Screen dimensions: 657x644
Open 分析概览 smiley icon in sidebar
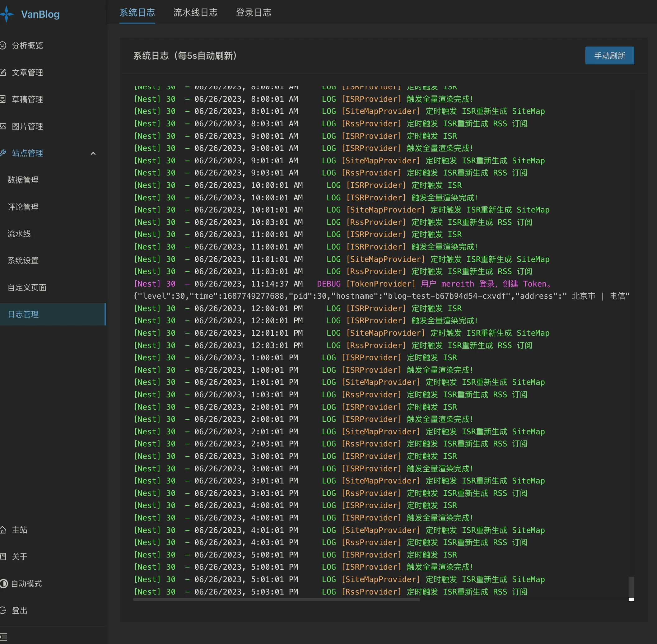pos(3,45)
